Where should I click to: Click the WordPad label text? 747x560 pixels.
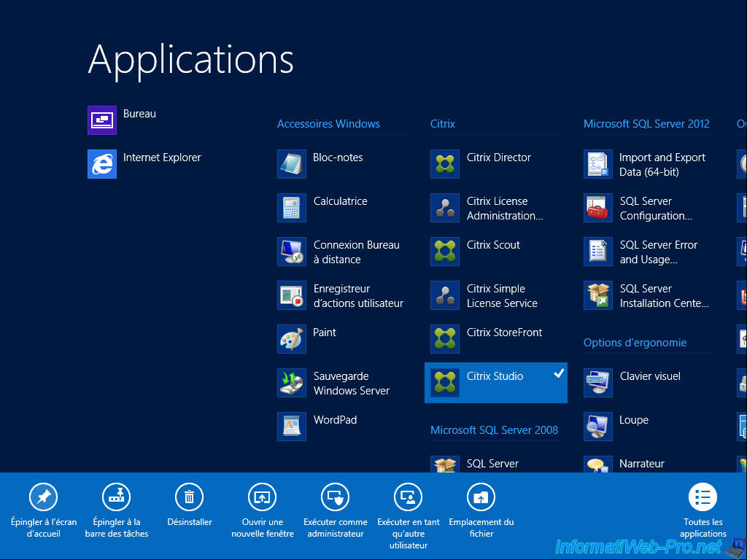[335, 420]
